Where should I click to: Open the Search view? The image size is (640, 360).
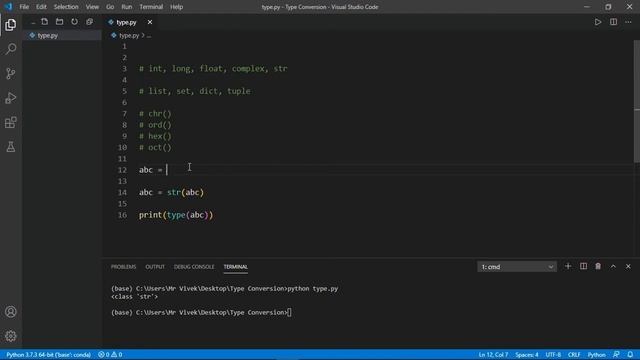11,49
